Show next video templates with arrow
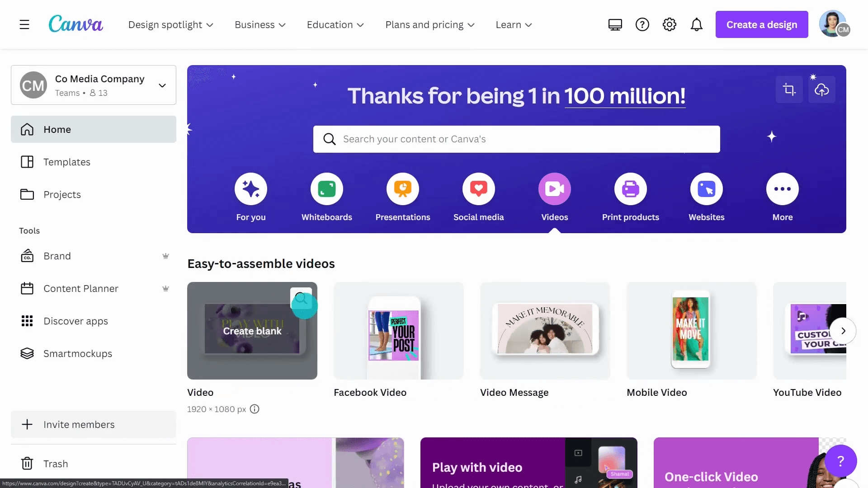 [843, 331]
